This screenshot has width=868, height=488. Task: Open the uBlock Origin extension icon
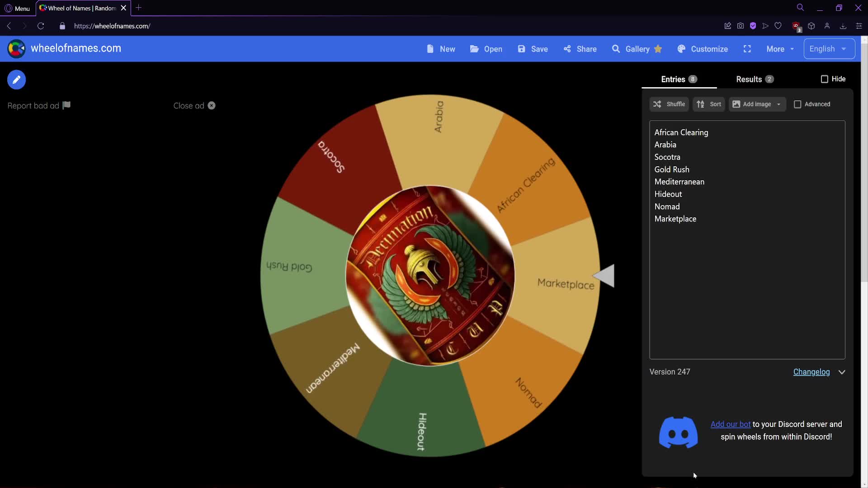[797, 27]
